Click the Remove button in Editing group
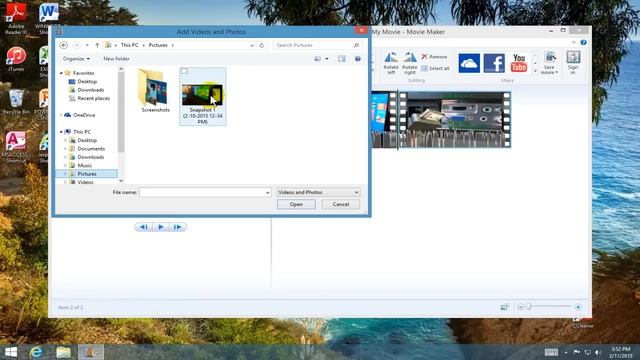640x360 pixels. (434, 57)
